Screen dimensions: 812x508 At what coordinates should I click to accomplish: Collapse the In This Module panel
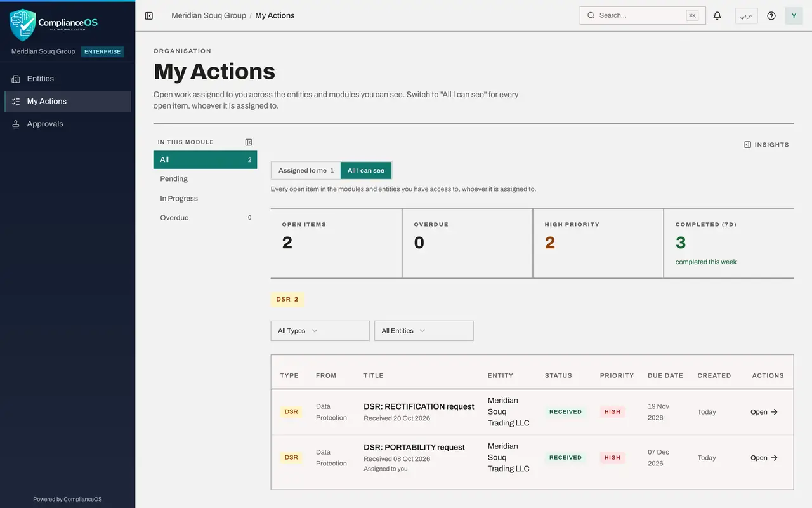(x=249, y=142)
